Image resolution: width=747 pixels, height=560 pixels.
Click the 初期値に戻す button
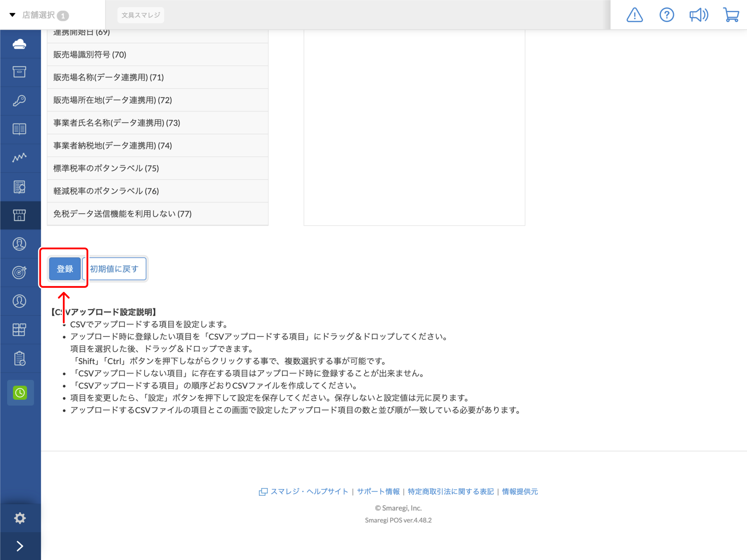coord(114,269)
